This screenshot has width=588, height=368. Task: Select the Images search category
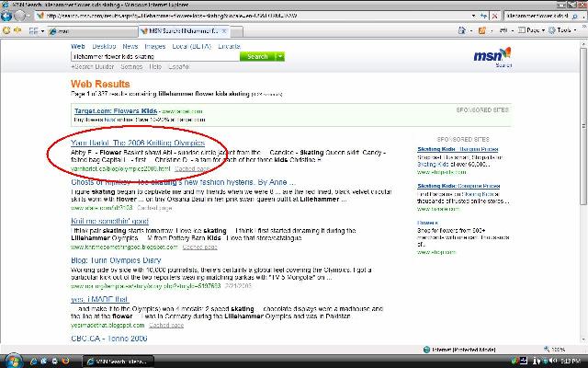155,46
